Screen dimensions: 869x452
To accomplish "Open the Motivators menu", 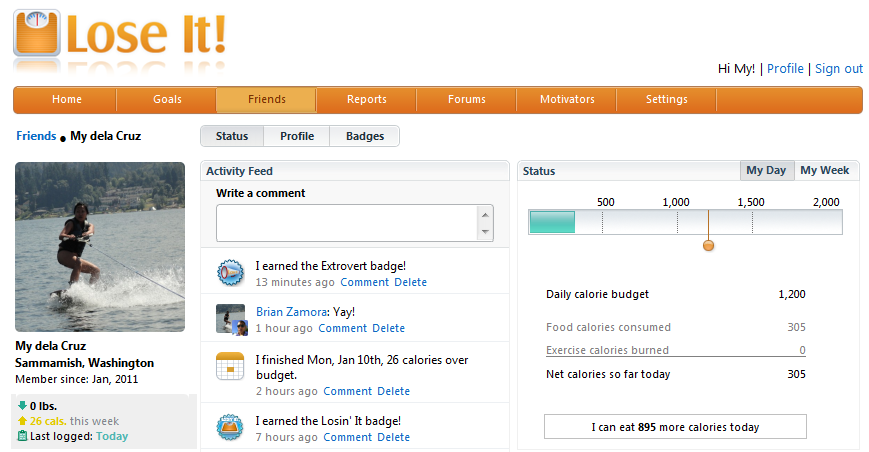I will tap(567, 100).
